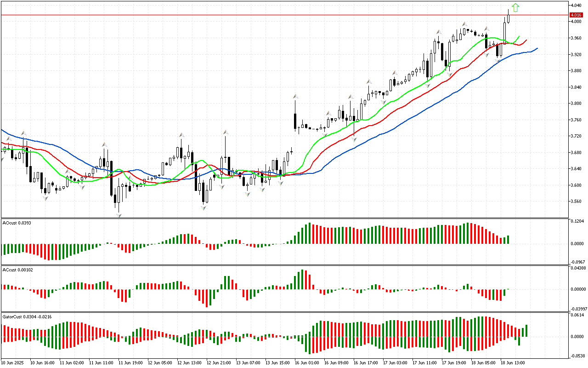Click the GatorCust indicator label
The image size is (588, 368).
(28, 316)
